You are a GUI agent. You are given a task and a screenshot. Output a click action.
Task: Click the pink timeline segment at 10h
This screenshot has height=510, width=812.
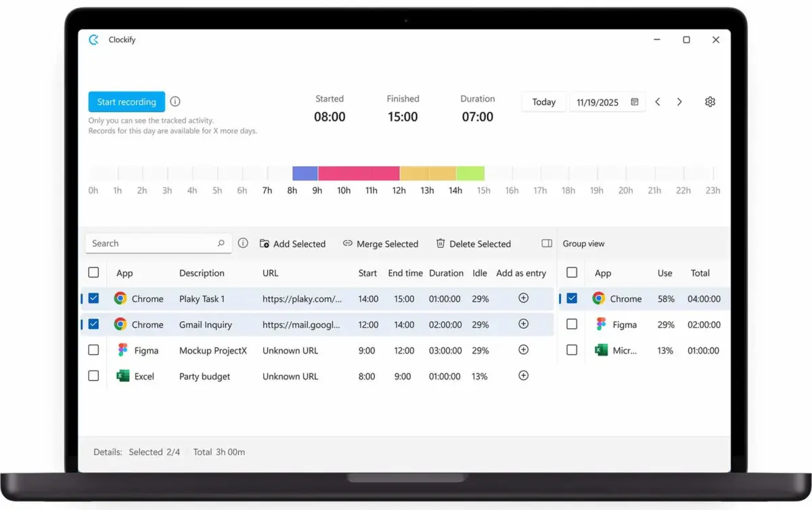[359, 173]
